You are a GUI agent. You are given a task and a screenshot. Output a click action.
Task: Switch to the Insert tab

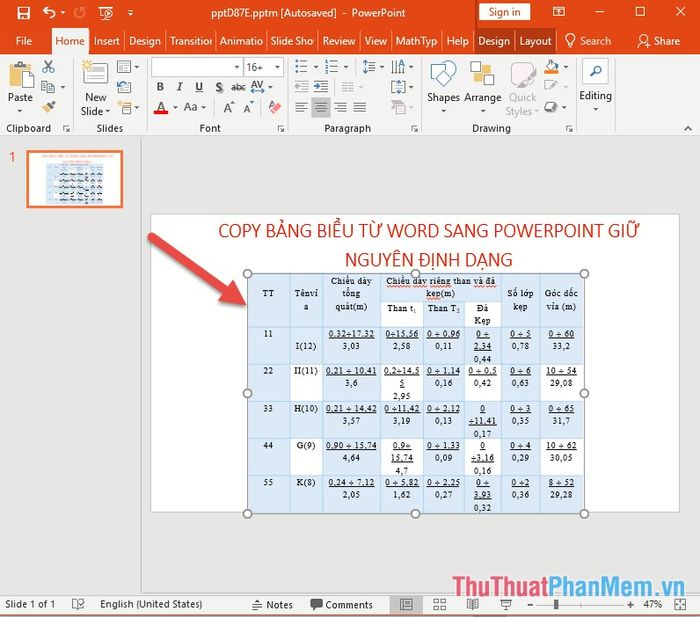[x=107, y=41]
